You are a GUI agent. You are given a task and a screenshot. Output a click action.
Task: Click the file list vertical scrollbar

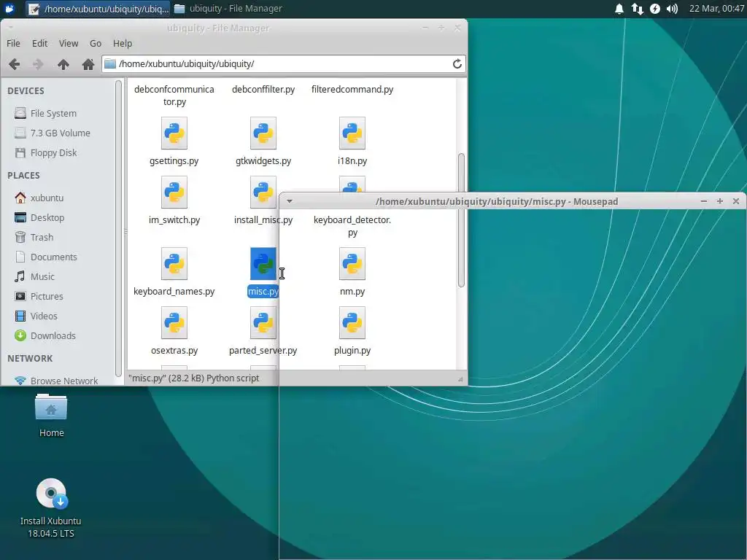tap(461, 220)
